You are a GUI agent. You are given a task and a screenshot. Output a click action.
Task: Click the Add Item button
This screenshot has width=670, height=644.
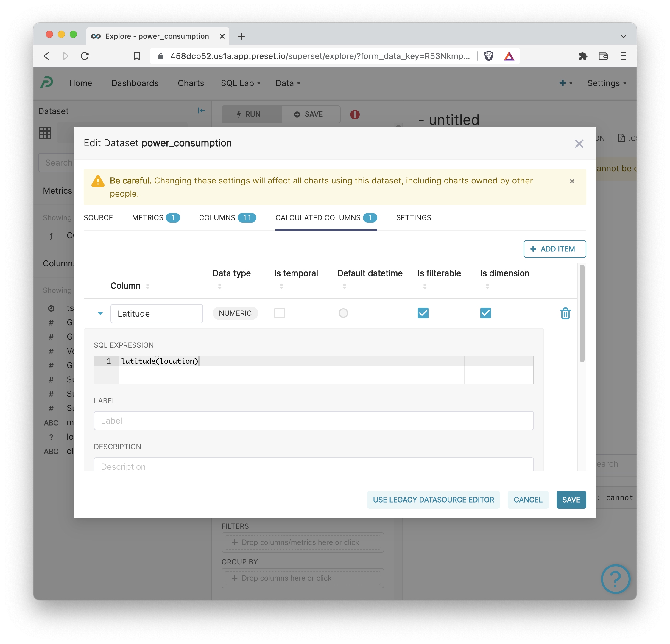click(554, 249)
